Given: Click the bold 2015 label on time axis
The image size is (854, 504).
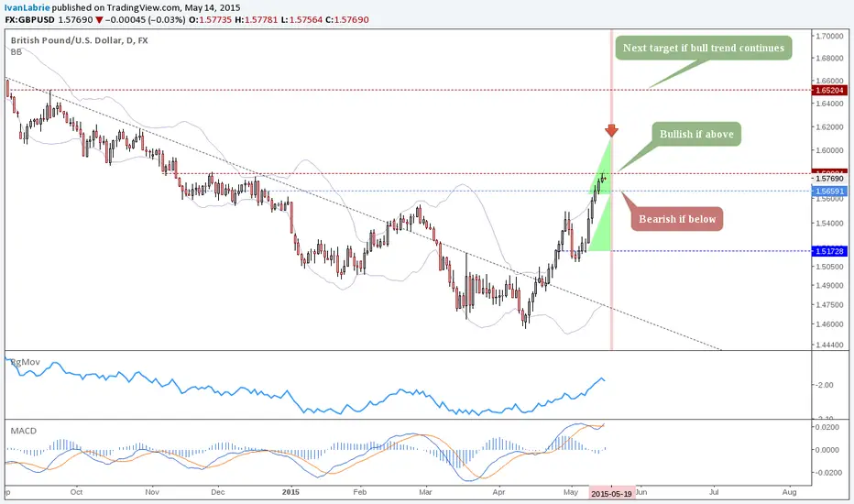Looking at the screenshot, I should pos(291,492).
